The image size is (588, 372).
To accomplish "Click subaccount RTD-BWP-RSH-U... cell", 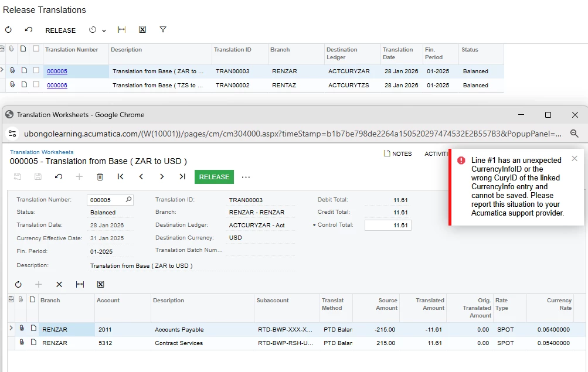I will (x=285, y=343).
